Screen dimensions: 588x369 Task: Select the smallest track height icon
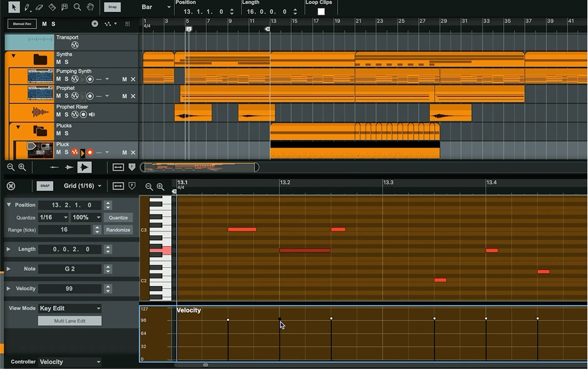[54, 168]
